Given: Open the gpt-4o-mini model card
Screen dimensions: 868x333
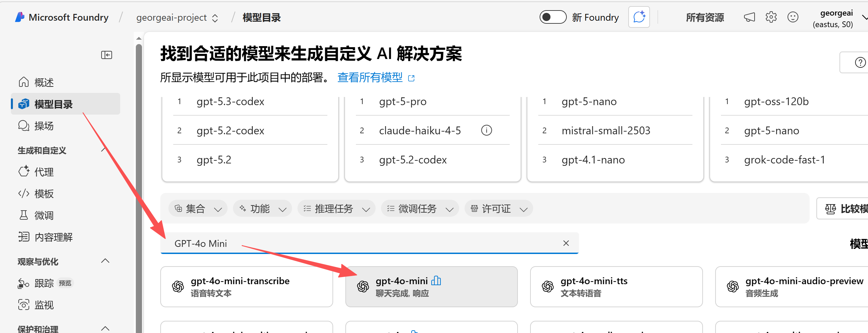Looking at the screenshot, I should click(x=431, y=287).
